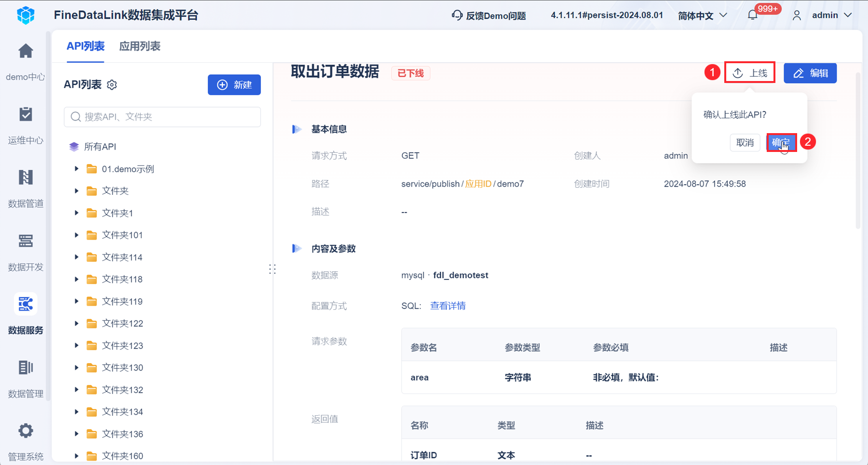Click the 内容及参数 section triangle icon
The height and width of the screenshot is (465, 868).
pos(297,248)
